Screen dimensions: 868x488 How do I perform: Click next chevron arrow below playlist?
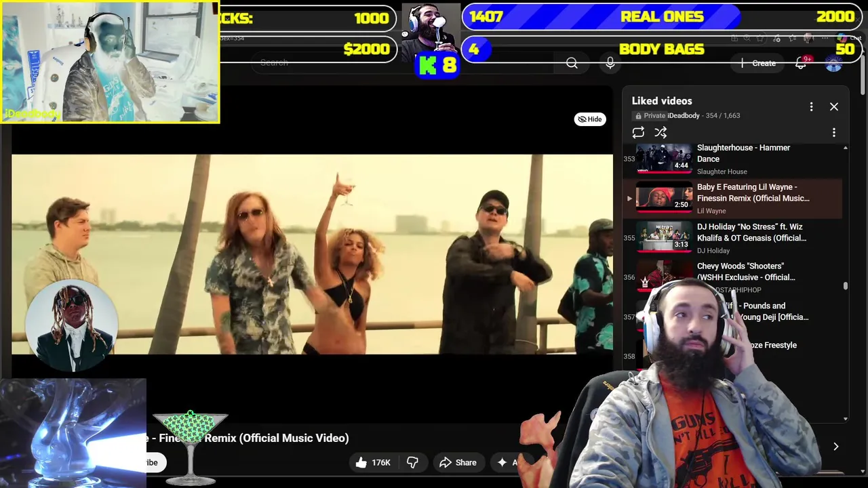pyautogui.click(x=835, y=447)
